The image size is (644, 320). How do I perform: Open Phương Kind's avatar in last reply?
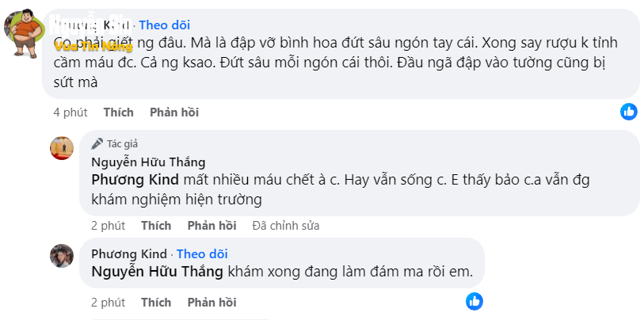[x=62, y=256]
